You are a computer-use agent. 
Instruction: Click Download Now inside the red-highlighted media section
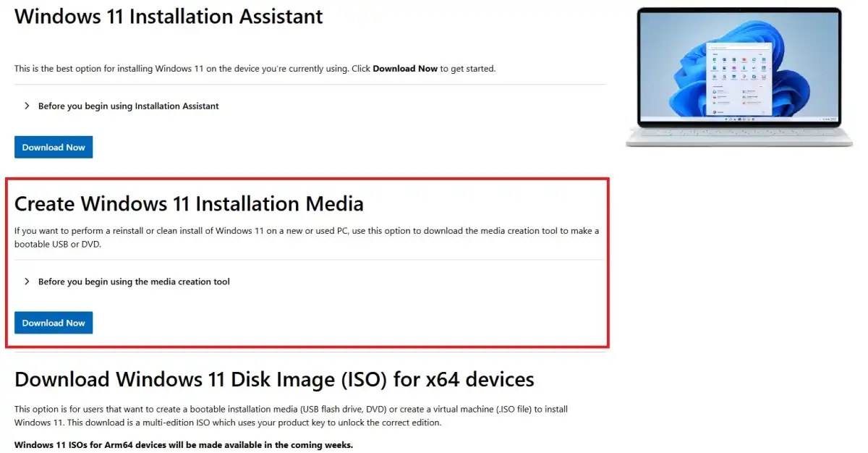(53, 323)
